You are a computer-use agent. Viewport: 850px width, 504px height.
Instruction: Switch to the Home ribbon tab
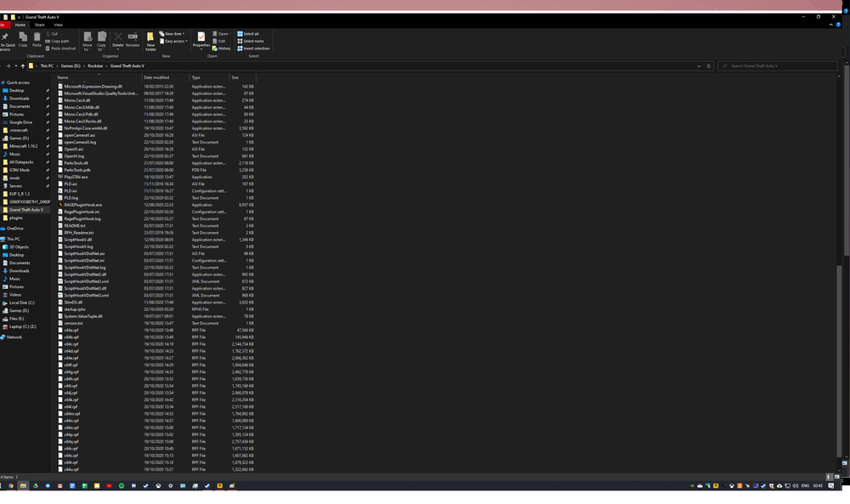[x=20, y=25]
